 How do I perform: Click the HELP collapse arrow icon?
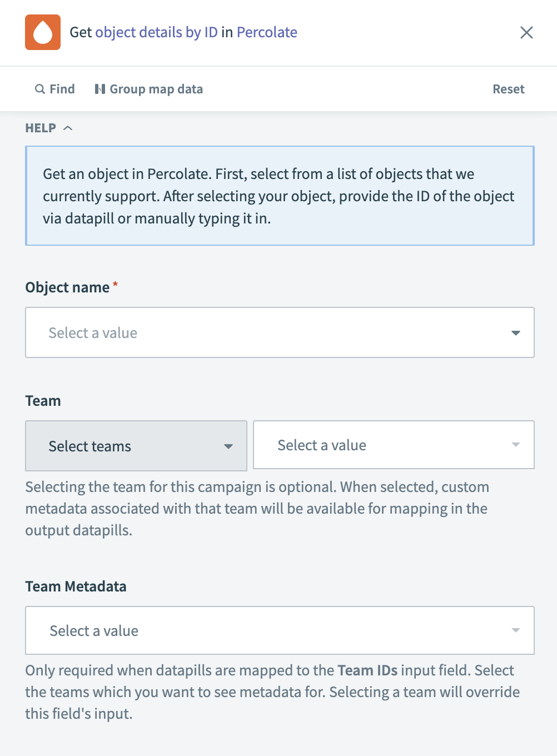tap(68, 127)
